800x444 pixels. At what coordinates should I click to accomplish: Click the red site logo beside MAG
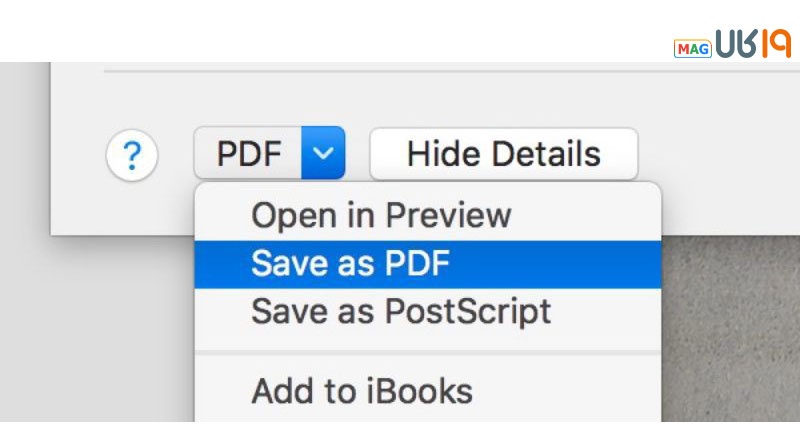(x=750, y=44)
